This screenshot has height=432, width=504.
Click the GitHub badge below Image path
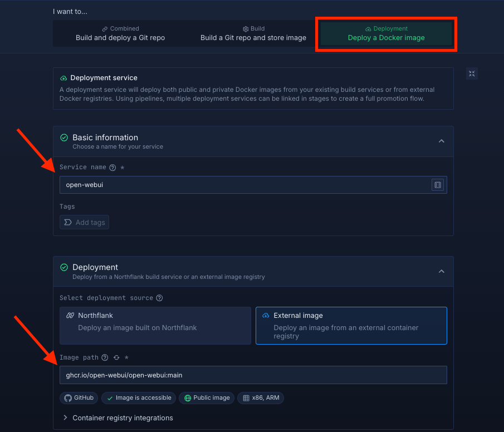(x=79, y=398)
